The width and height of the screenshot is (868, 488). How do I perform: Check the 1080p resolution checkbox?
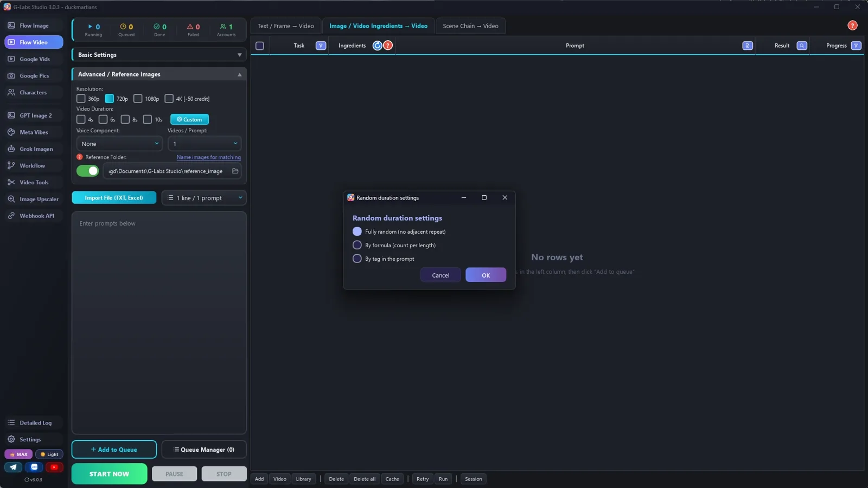[138, 99]
